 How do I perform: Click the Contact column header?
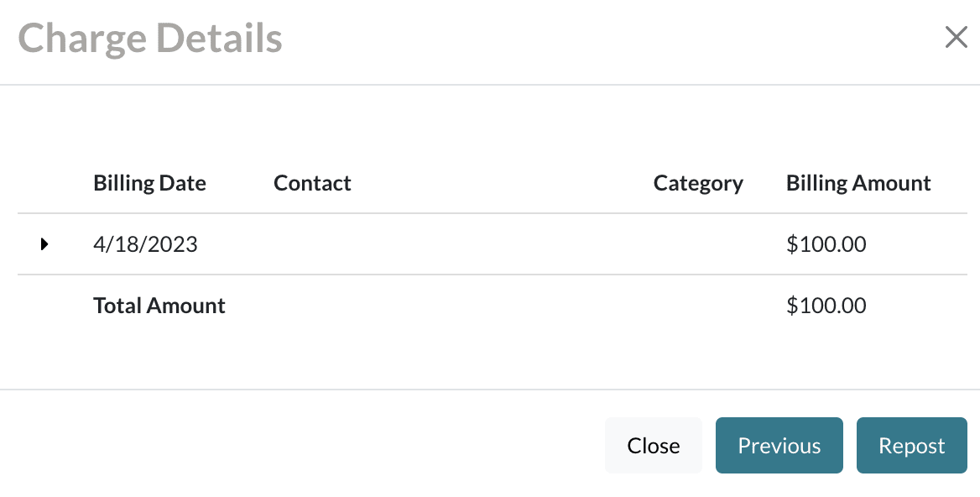tap(312, 183)
